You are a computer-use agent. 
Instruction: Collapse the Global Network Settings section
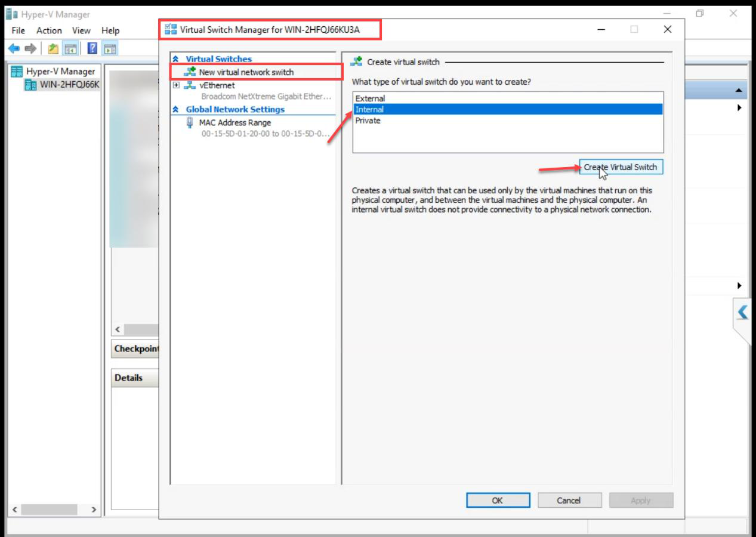[x=175, y=109]
